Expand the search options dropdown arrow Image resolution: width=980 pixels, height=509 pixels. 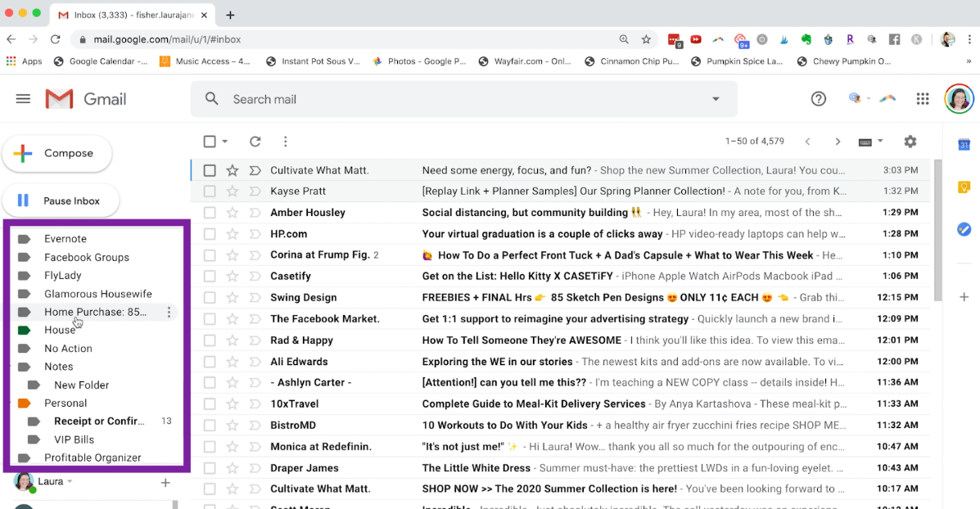point(716,99)
